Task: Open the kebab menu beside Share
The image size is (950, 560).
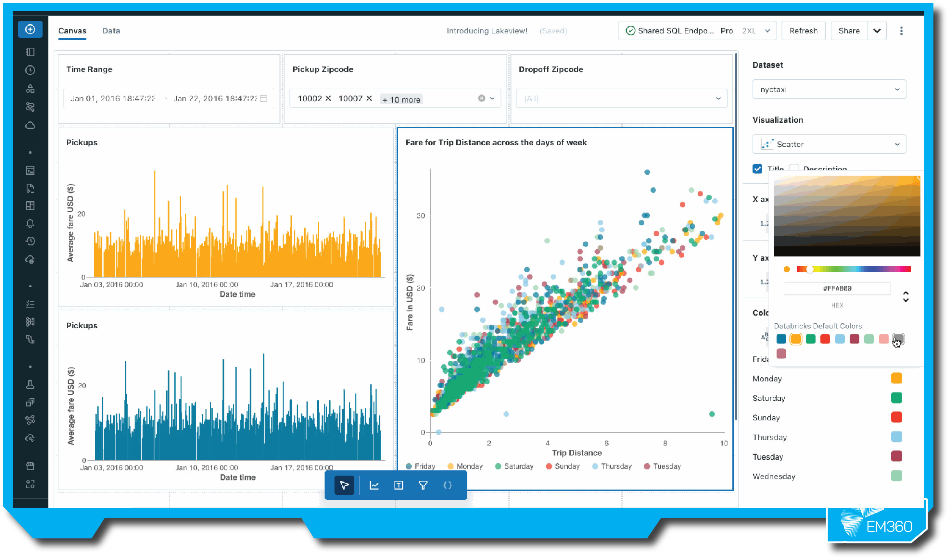Action: click(902, 31)
